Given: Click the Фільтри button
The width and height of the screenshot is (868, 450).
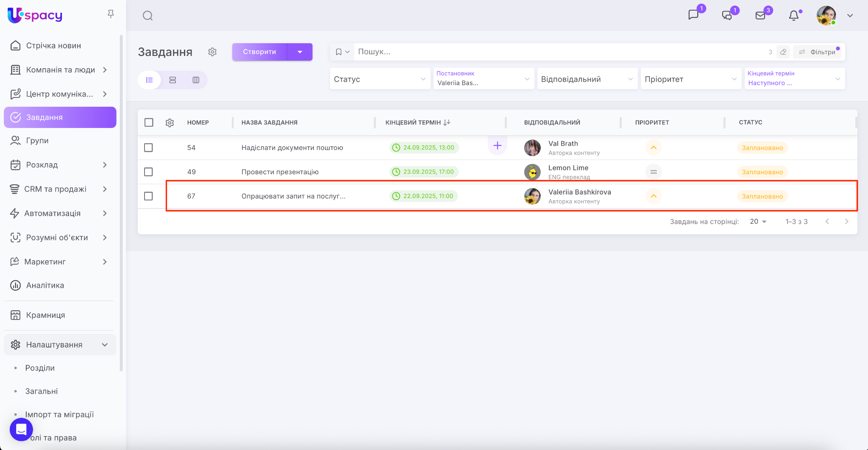Looking at the screenshot, I should tap(818, 52).
